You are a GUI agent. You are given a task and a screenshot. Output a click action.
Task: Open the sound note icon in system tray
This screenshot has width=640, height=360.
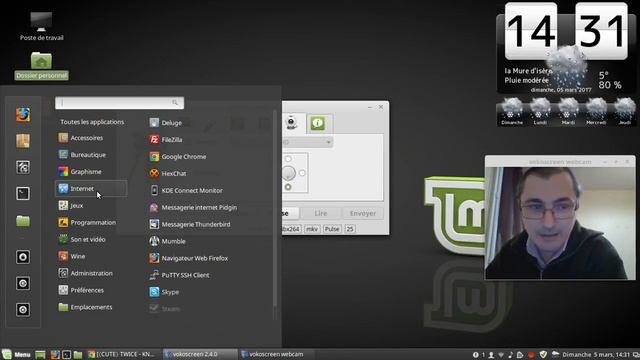click(x=510, y=355)
